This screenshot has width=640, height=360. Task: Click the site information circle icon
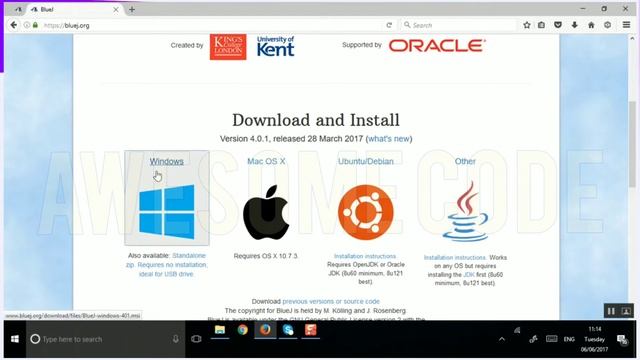pos(27,25)
